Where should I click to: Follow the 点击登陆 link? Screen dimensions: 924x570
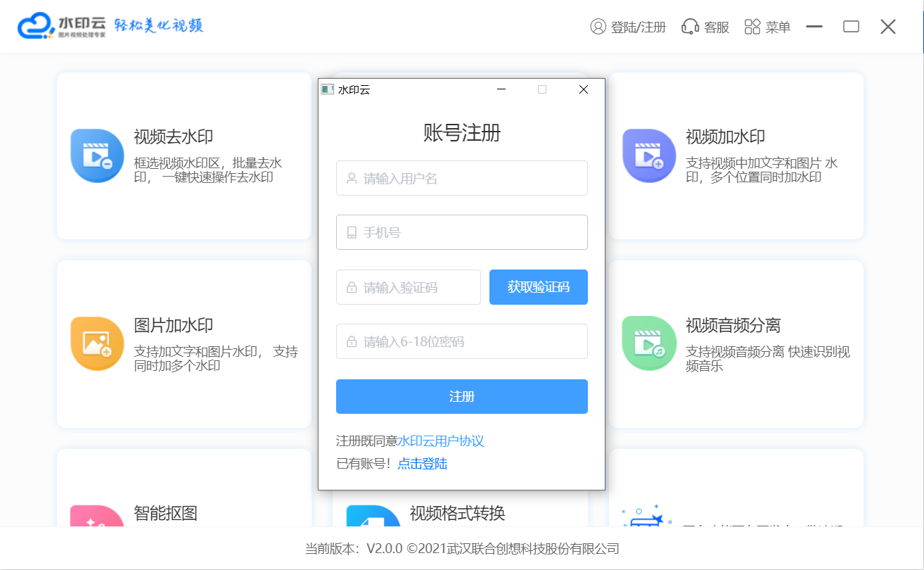(422, 464)
